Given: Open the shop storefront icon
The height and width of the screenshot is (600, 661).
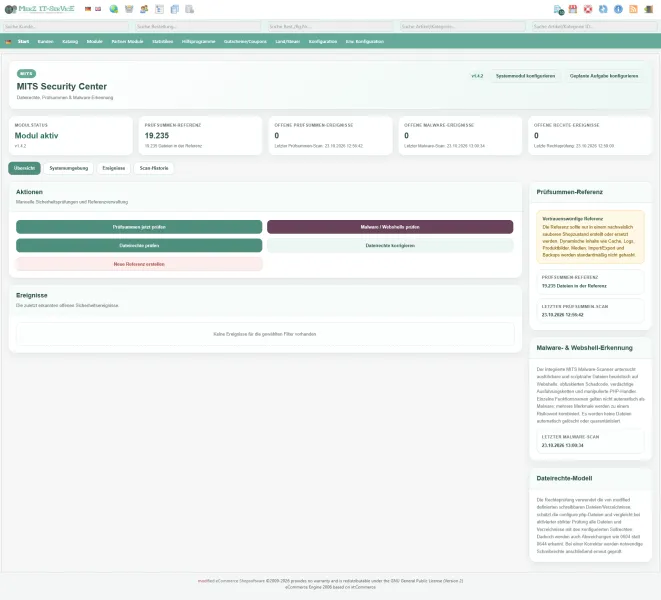Looking at the screenshot, I should tap(572, 9).
